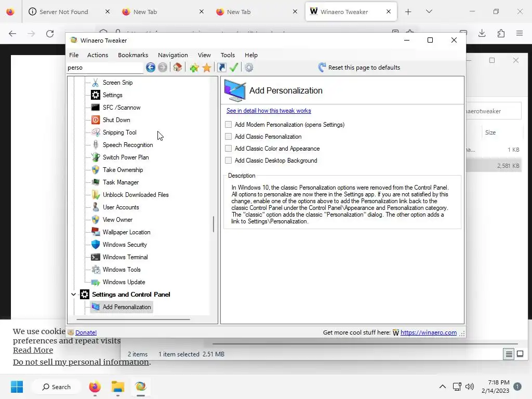The height and width of the screenshot is (399, 532).
Task: Select the Windows Update icon in tree
Action: tap(96, 282)
